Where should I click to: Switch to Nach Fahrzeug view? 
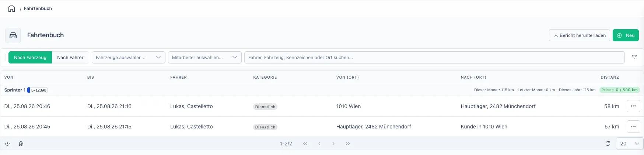[30, 58]
